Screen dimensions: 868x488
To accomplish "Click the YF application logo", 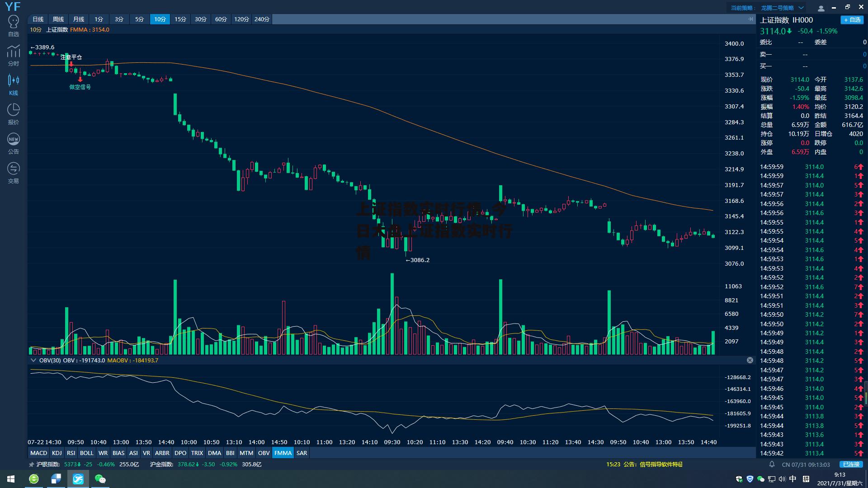I will [x=13, y=6].
